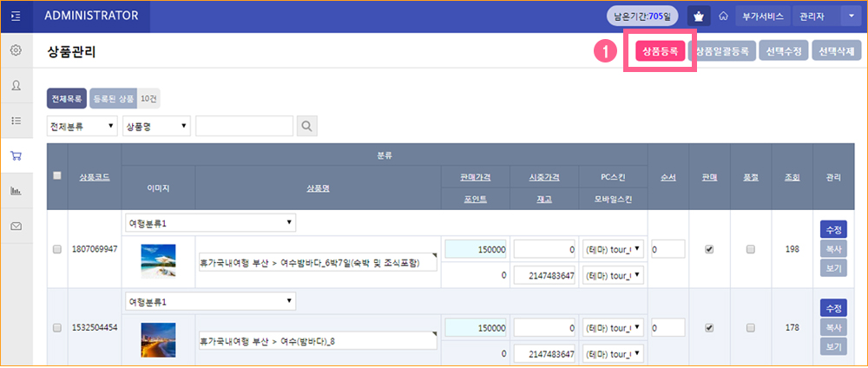The height and width of the screenshot is (368, 868).
Task: Click the 선택삭제 button
Action: [x=837, y=51]
